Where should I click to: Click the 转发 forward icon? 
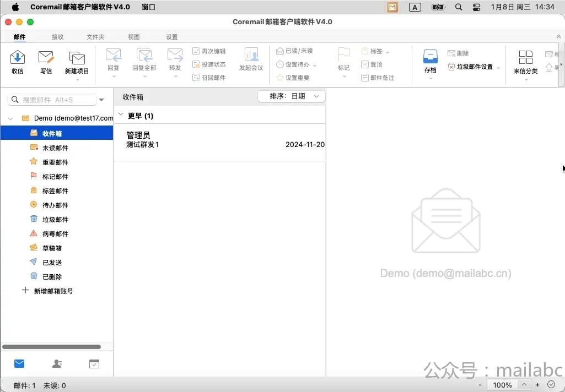(175, 56)
